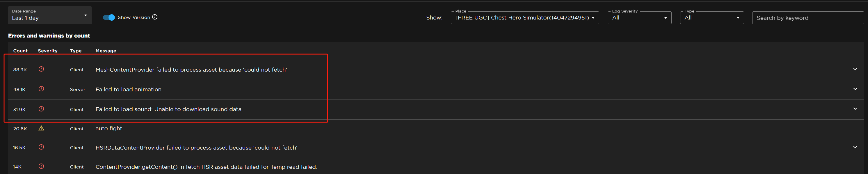This screenshot has width=868, height=174.
Task: Open the Date Range selector showing Last 1 day
Action: [x=49, y=15]
